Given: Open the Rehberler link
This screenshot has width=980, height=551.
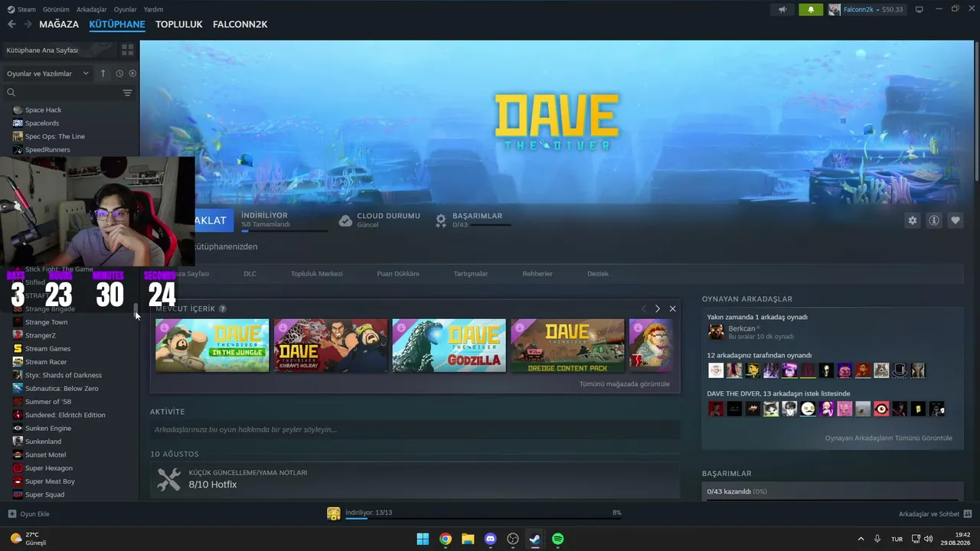Looking at the screenshot, I should (537, 273).
